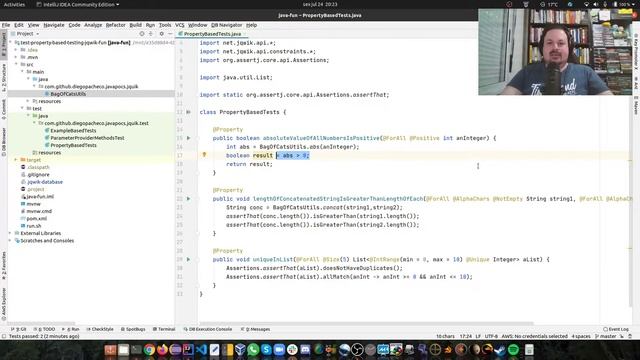The image size is (640, 360).
Task: Open the SpotBugs tool window
Action: pyautogui.click(x=133, y=329)
